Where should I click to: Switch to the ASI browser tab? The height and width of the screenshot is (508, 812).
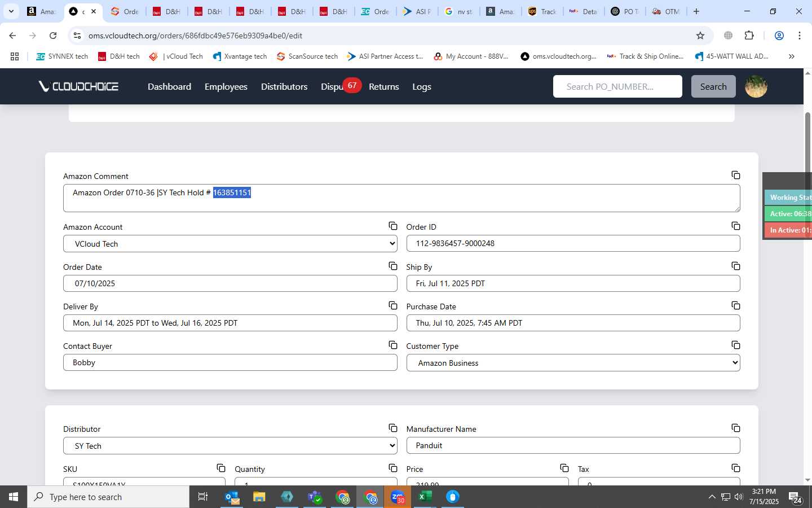click(x=417, y=11)
